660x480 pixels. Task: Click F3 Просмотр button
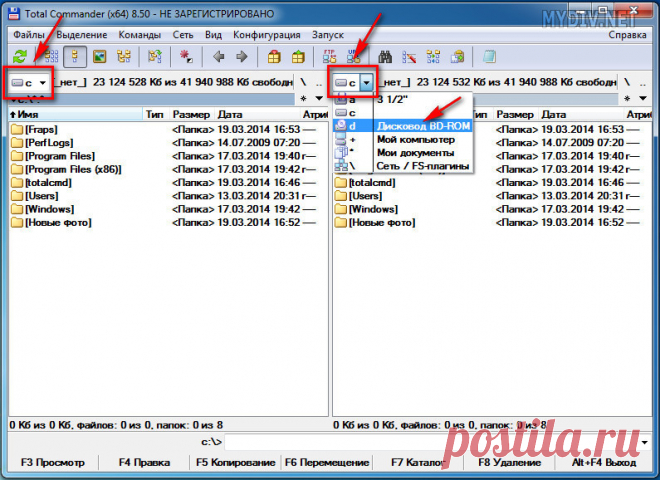point(53,462)
